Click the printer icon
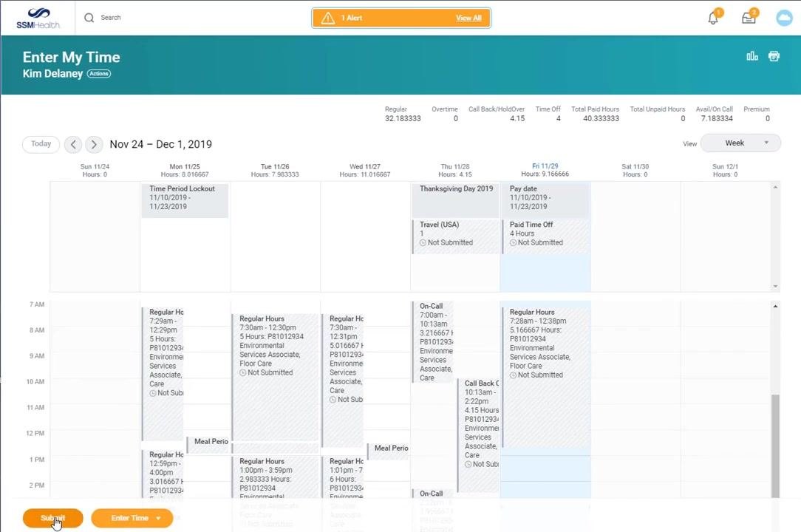The height and width of the screenshot is (532, 801). (x=774, y=56)
